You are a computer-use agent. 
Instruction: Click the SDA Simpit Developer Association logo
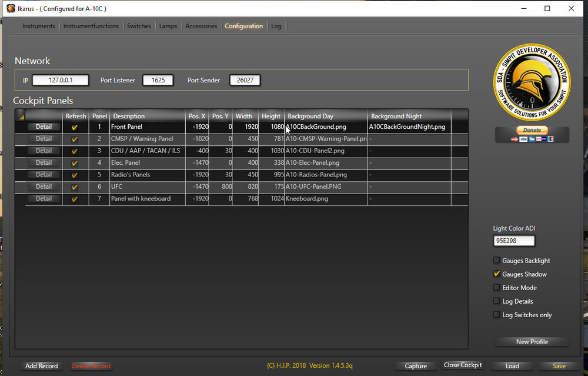click(532, 82)
